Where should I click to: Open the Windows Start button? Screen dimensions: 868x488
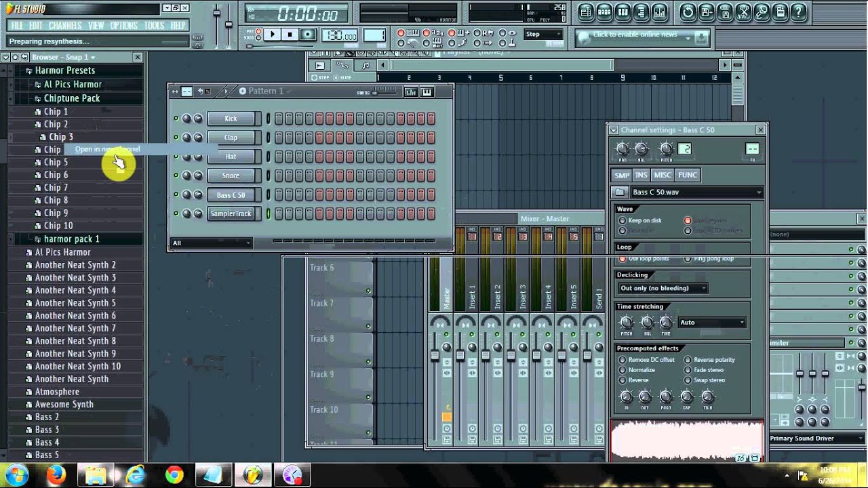point(17,474)
